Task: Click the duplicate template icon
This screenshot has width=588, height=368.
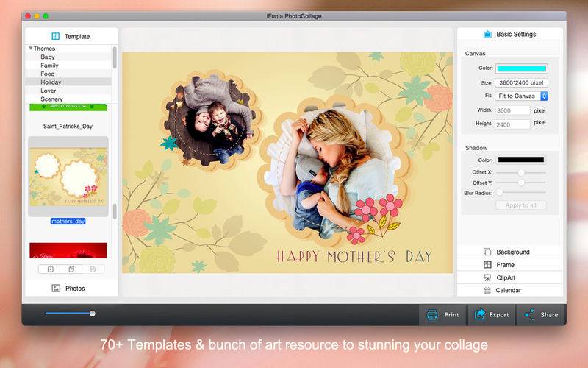Action: (x=71, y=269)
